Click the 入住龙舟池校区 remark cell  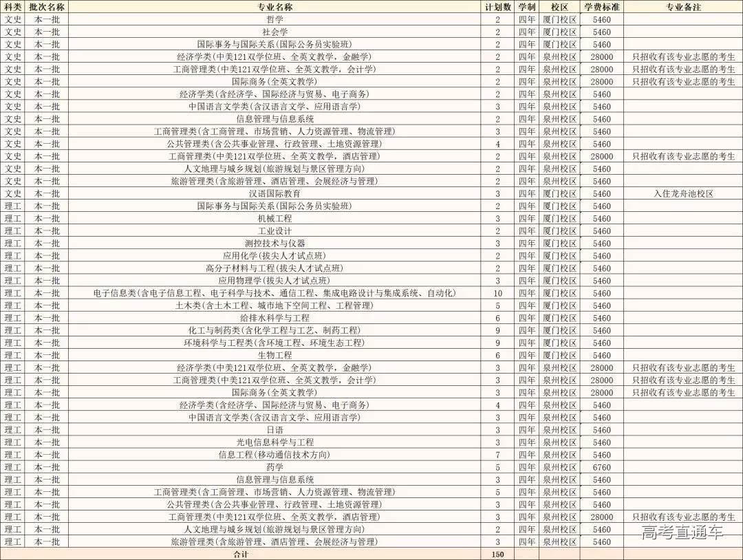coord(683,194)
